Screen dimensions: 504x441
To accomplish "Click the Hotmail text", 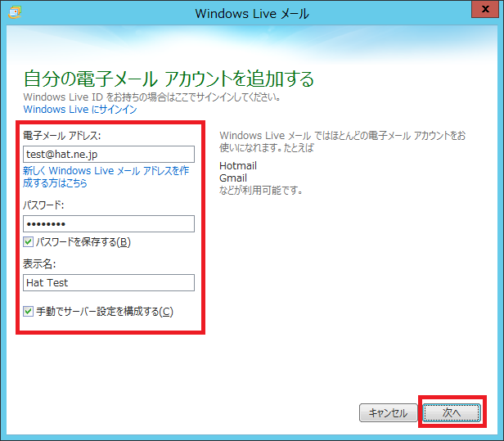I will tap(238, 165).
